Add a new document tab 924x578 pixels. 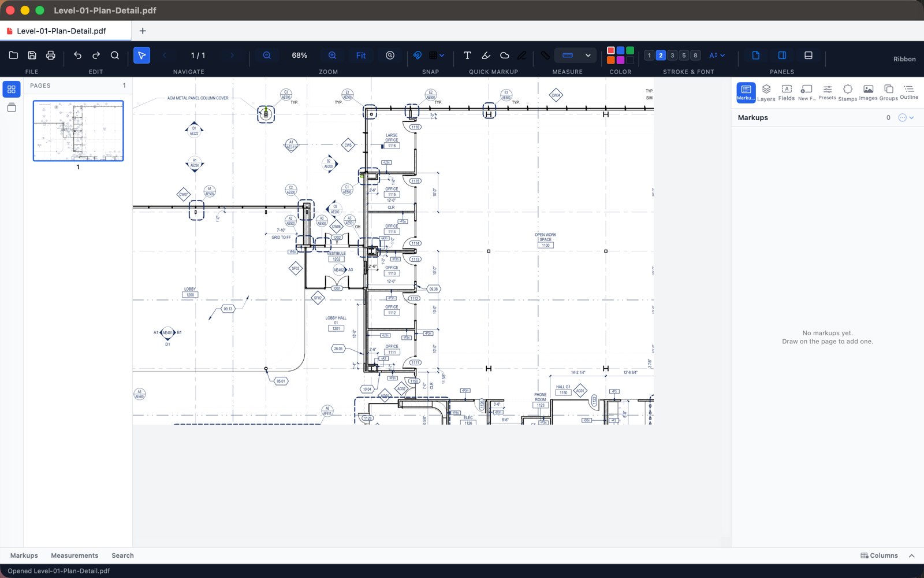pyautogui.click(x=143, y=31)
